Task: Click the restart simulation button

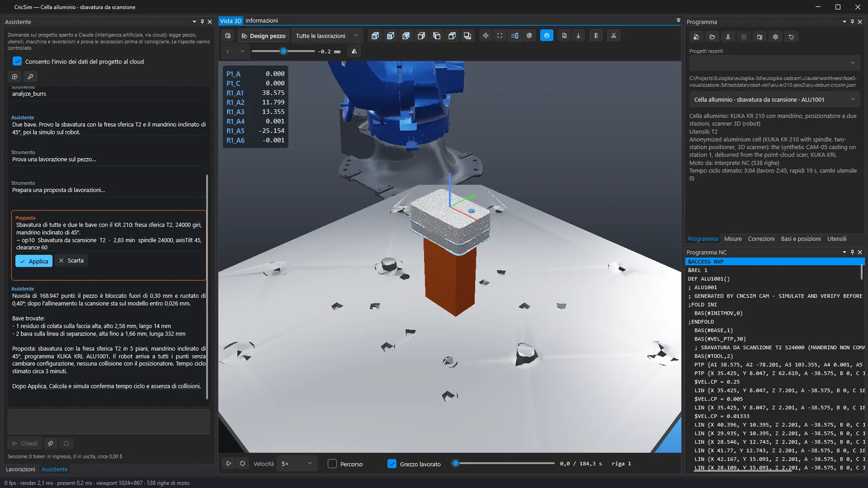Action: (x=242, y=464)
